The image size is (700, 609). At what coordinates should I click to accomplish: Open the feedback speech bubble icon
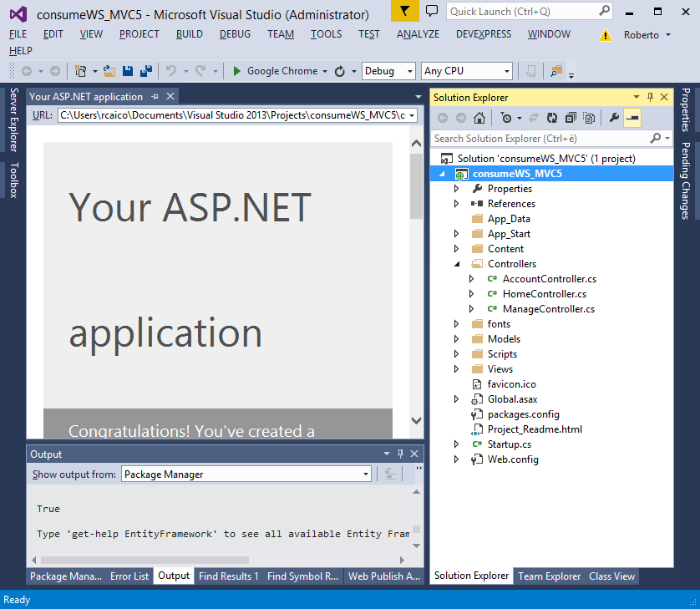(432, 11)
